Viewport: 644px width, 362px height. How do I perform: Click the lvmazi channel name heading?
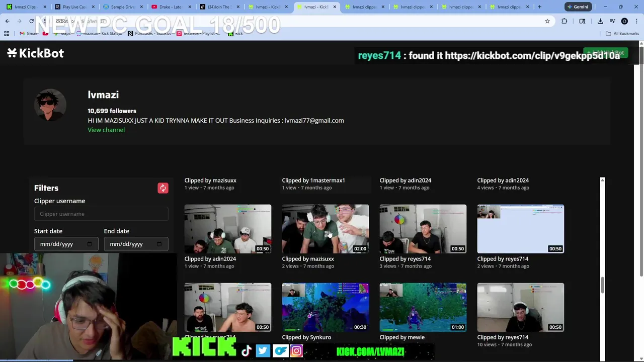[x=103, y=95]
